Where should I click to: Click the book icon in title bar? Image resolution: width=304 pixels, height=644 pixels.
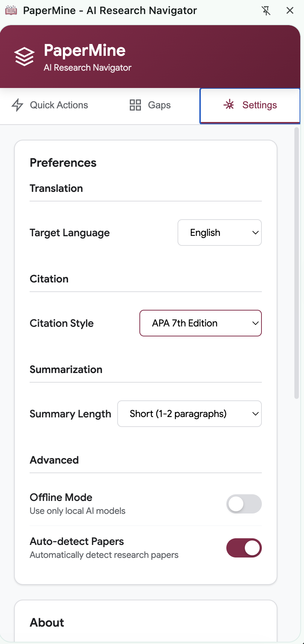tap(11, 11)
